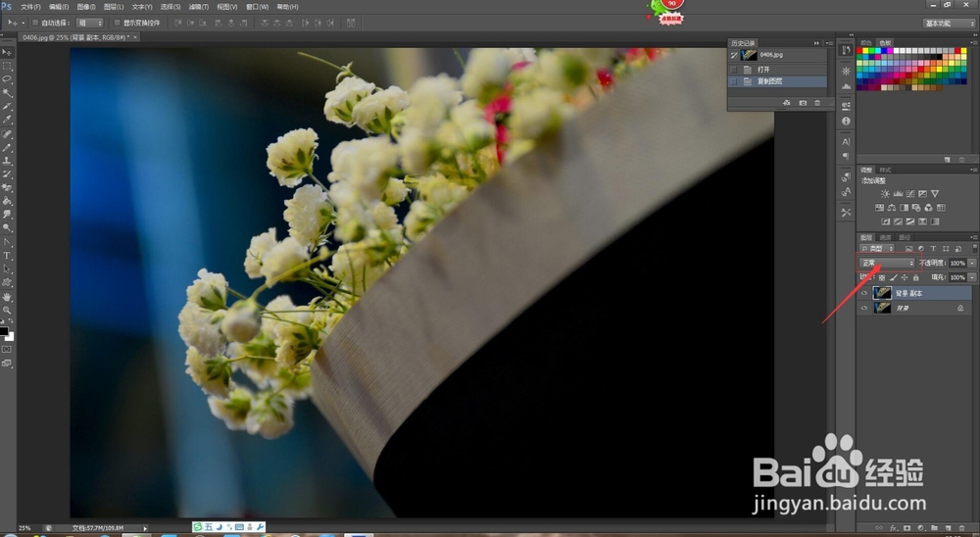Select the 0406.jpg history snapshot
The image size is (980, 537).
click(778, 55)
